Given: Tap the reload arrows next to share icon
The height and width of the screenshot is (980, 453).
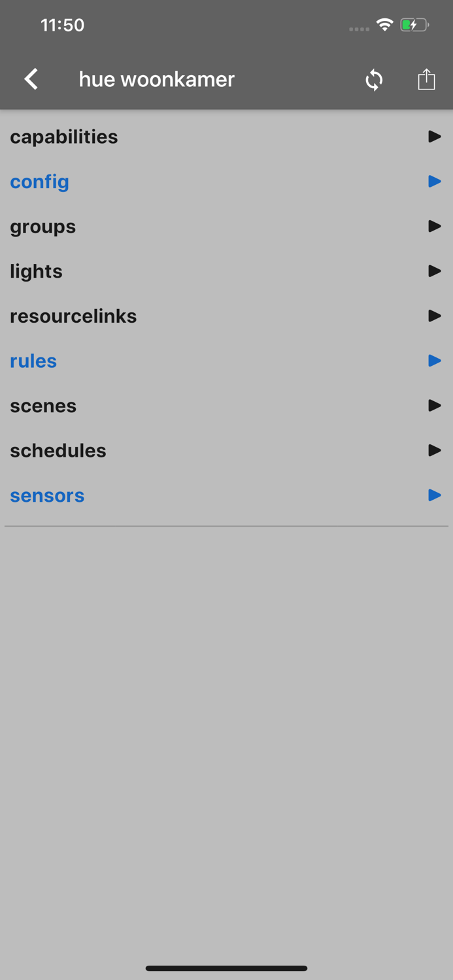Looking at the screenshot, I should coord(373,79).
